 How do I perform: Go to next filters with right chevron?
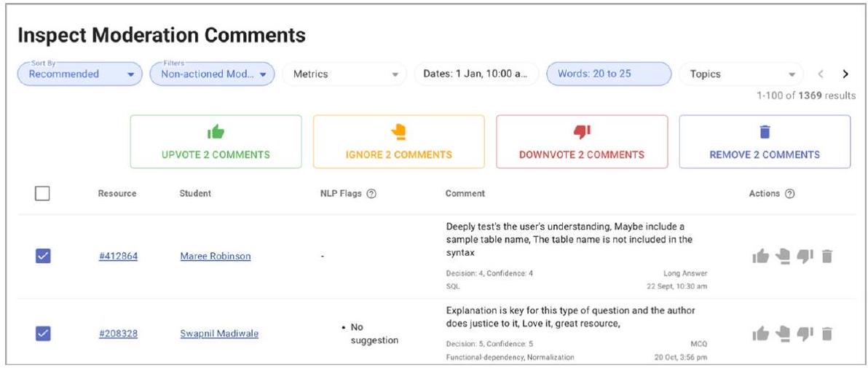(x=845, y=74)
